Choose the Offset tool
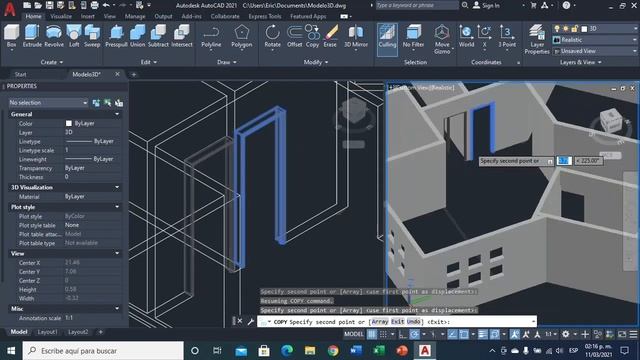640x360 pixels. [294, 36]
